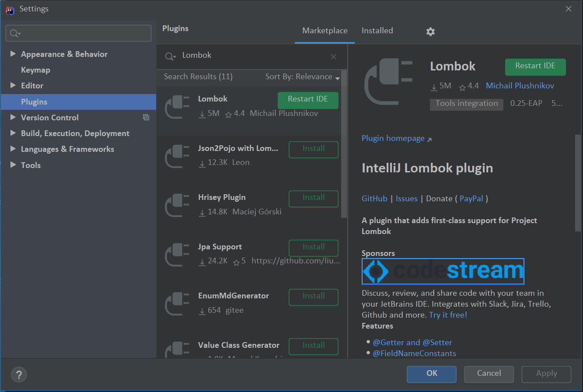Viewport: 583px width, 392px height.
Task: Click the large Lombok plug icon in details
Action: (388, 82)
